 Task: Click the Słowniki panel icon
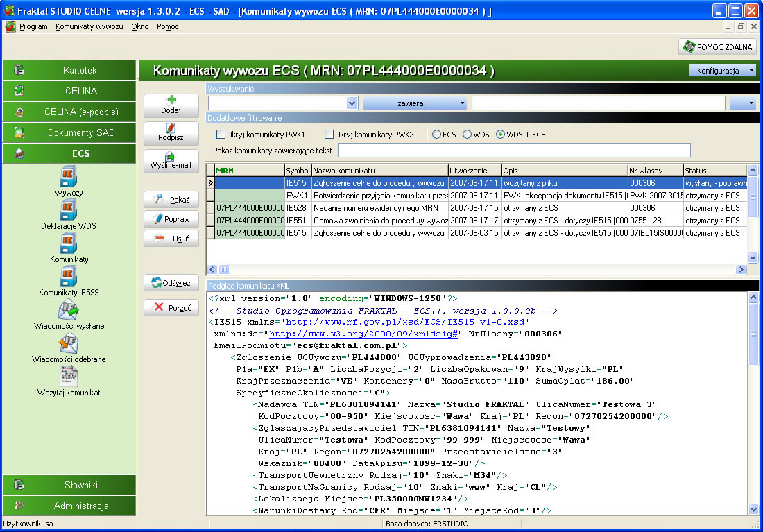[x=19, y=485]
